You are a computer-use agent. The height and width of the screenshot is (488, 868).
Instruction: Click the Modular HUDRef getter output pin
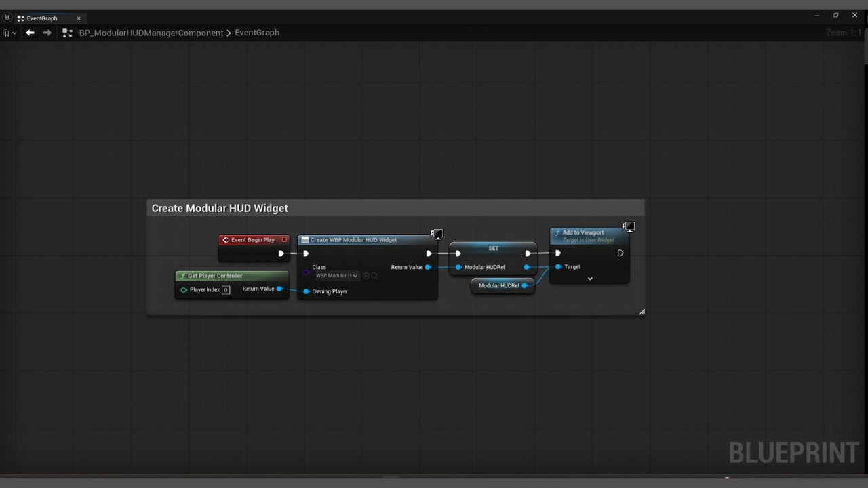tap(525, 285)
